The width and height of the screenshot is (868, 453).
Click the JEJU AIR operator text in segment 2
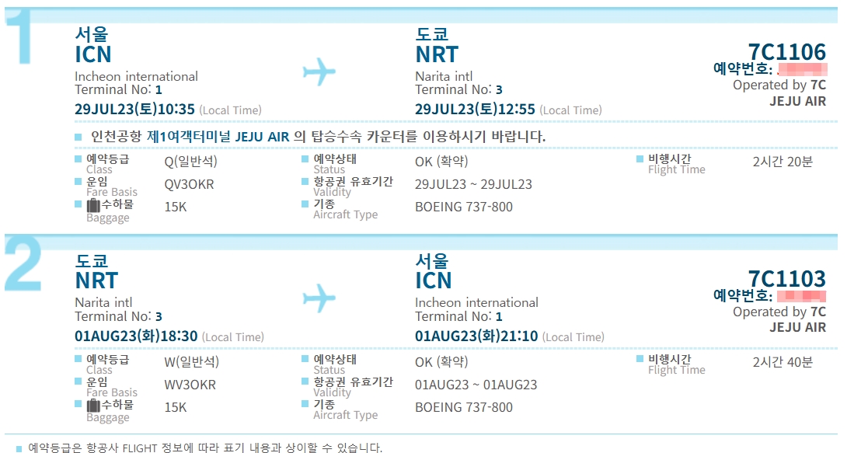click(797, 328)
